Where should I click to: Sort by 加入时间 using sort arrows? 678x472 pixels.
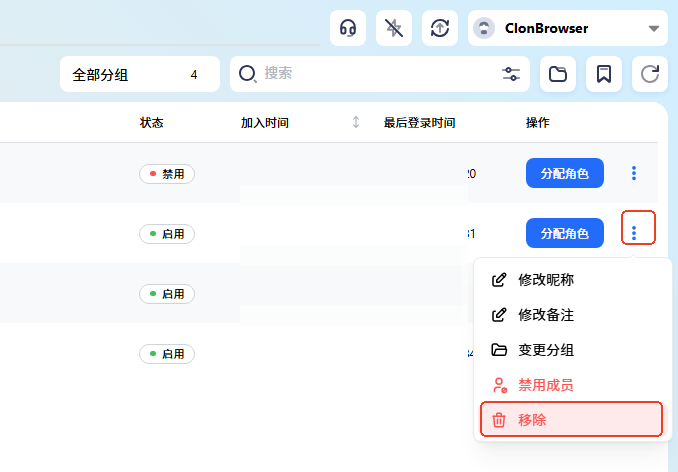click(x=356, y=122)
